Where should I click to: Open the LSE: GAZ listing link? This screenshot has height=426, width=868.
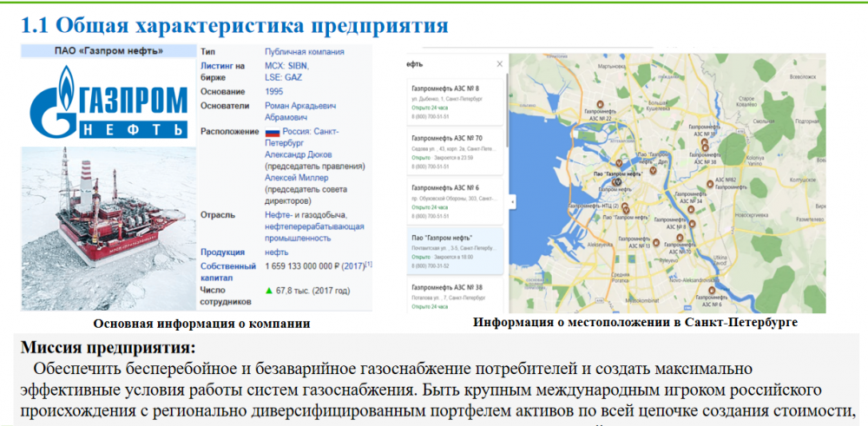tap(284, 77)
